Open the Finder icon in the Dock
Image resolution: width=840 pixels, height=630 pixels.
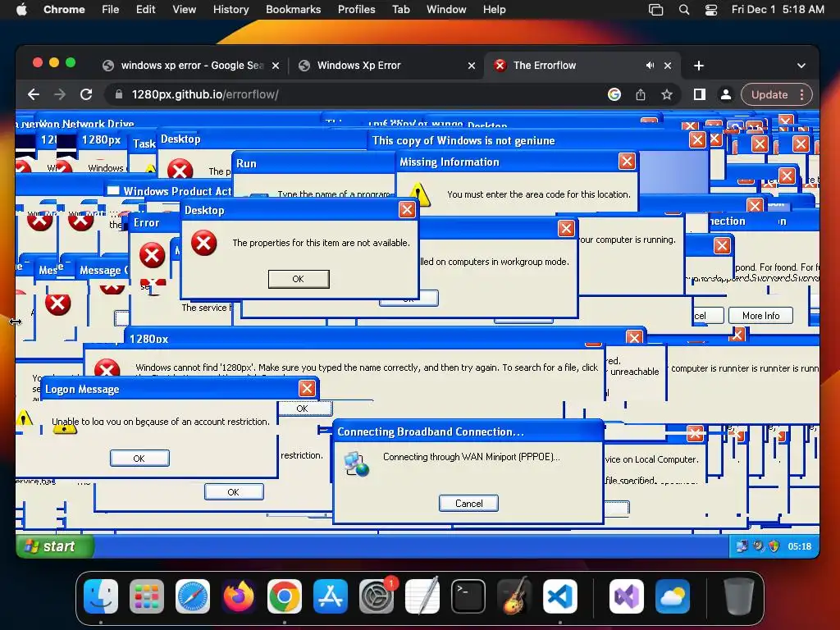101,596
